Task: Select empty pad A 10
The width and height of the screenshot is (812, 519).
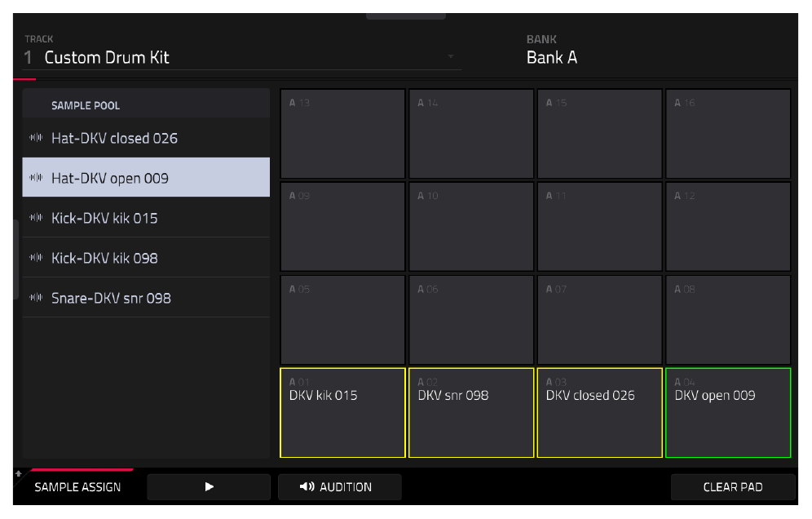Action: pos(470,227)
